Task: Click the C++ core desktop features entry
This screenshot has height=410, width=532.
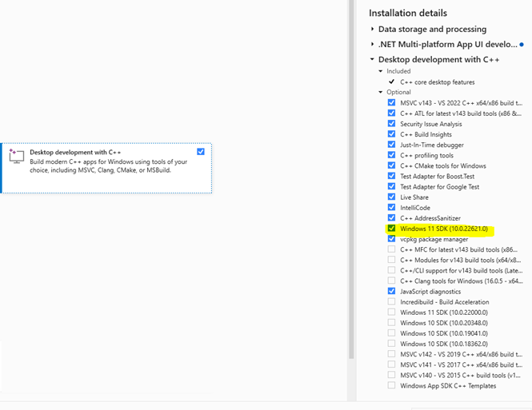Action: point(438,82)
